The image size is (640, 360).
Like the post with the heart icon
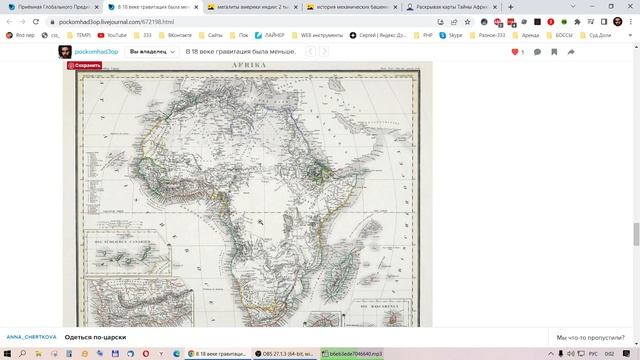tap(515, 52)
